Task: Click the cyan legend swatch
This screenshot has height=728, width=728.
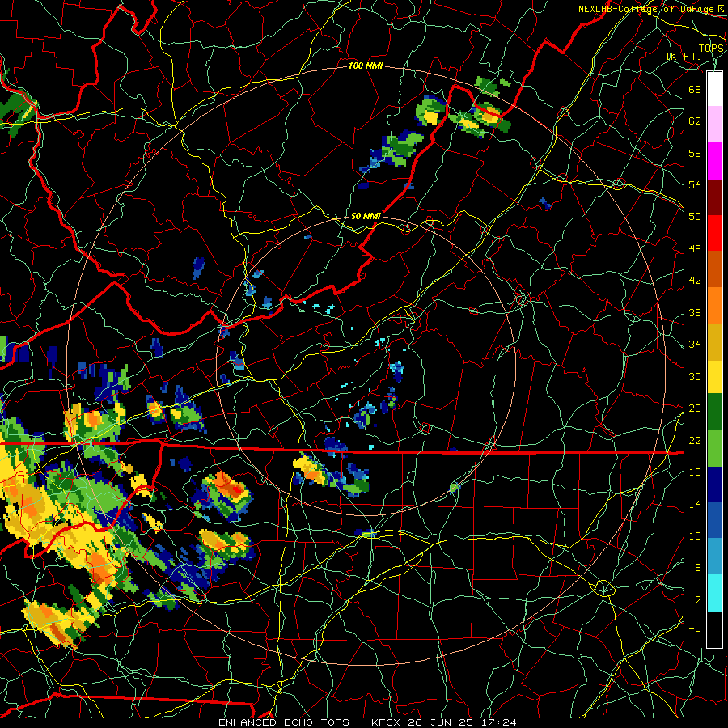Action: (714, 593)
